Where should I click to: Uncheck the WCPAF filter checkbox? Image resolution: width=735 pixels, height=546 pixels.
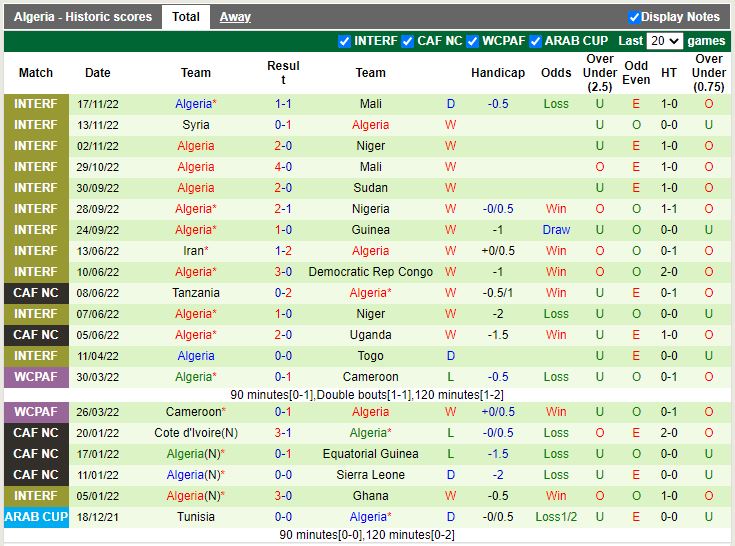pos(472,41)
